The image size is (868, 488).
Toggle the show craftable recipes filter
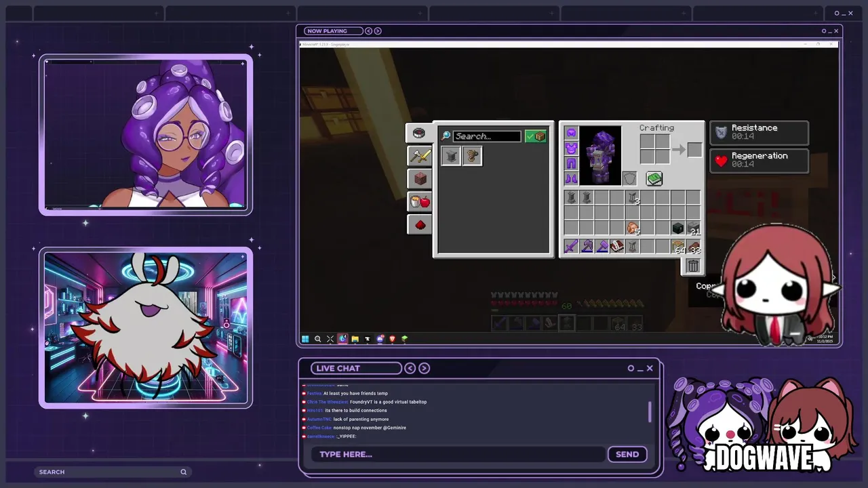(x=536, y=136)
